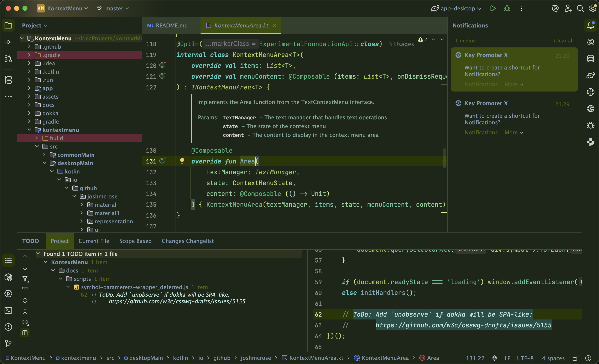Click the intention lightbulb on line 131
The image size is (599, 364).
[182, 161]
